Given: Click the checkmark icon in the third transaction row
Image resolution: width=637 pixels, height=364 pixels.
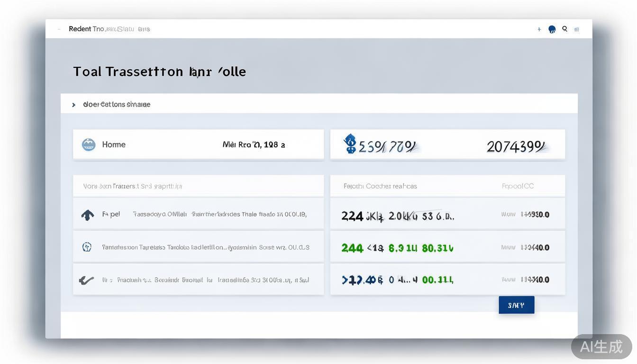Looking at the screenshot, I should pyautogui.click(x=86, y=280).
